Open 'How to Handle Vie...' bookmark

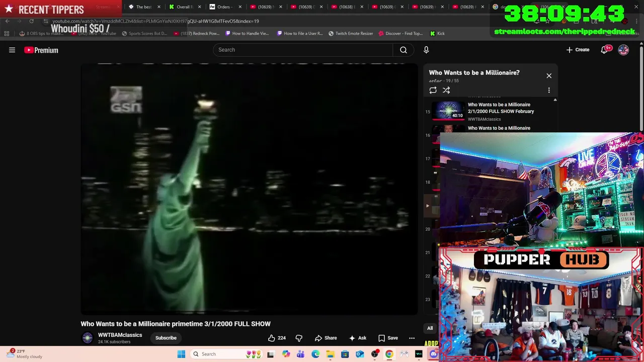[x=247, y=34]
